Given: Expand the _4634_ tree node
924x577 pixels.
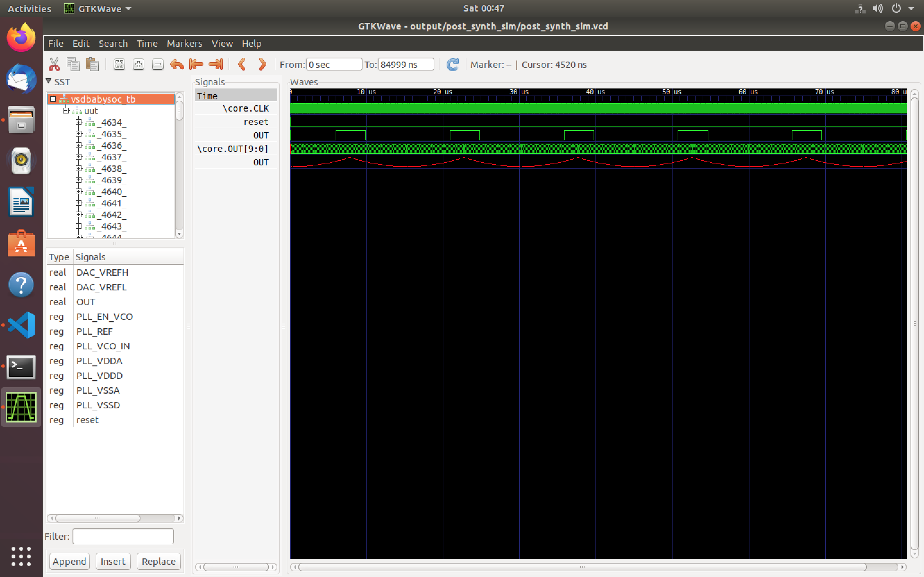Looking at the screenshot, I should pyautogui.click(x=79, y=122).
